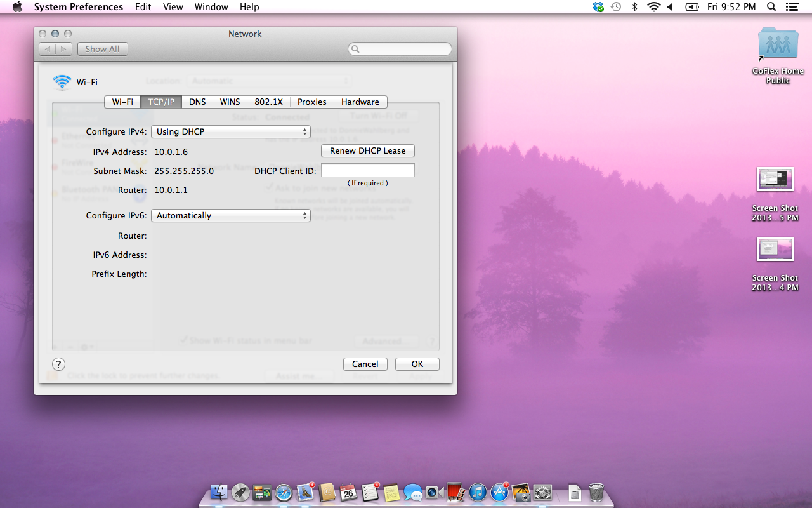Launch iTunes music note icon
812x508 pixels.
(x=478, y=492)
